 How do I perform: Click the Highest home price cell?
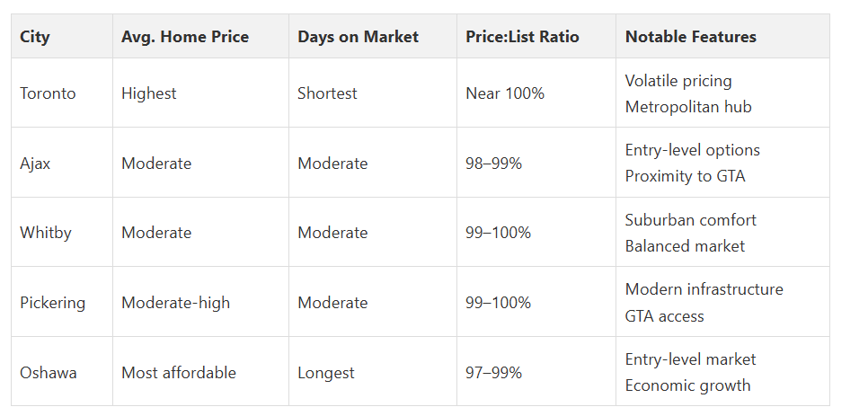pos(149,93)
